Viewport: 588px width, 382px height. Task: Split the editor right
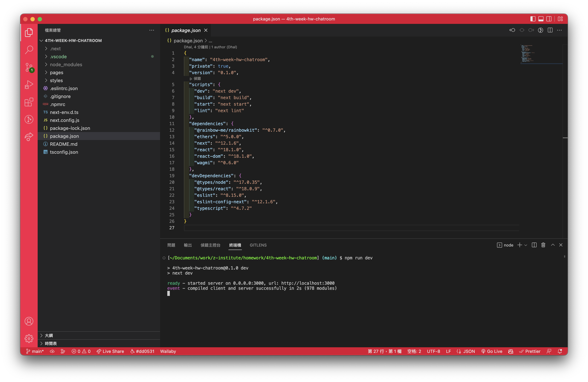550,30
